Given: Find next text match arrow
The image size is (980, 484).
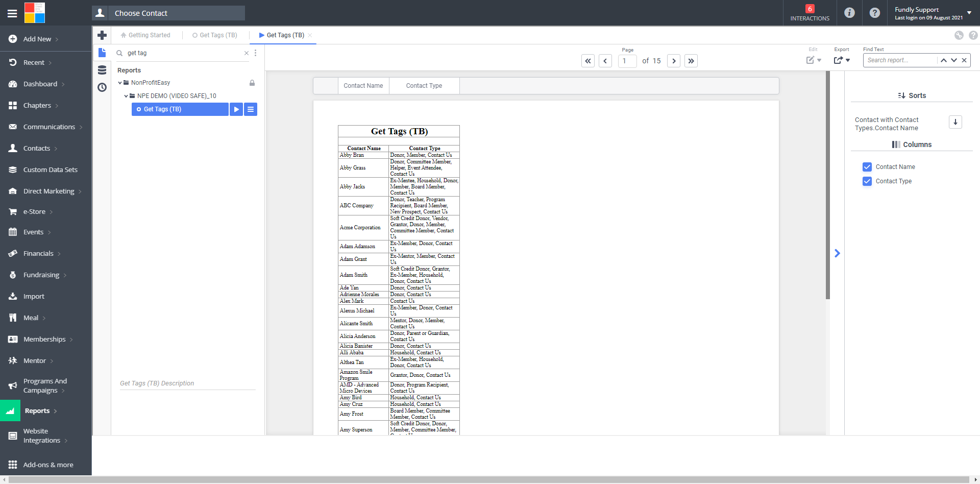Looking at the screenshot, I should coord(954,60).
